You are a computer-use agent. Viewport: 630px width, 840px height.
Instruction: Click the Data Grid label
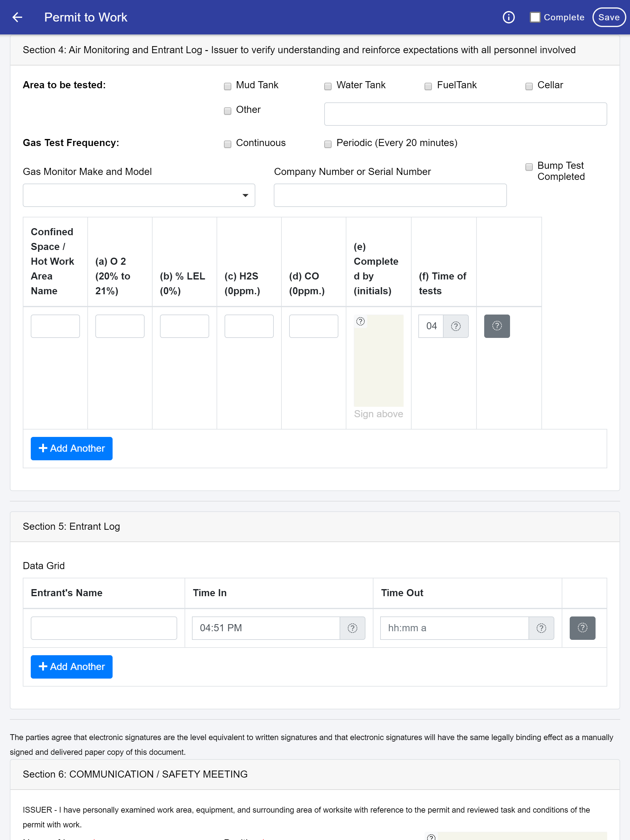tap(44, 565)
